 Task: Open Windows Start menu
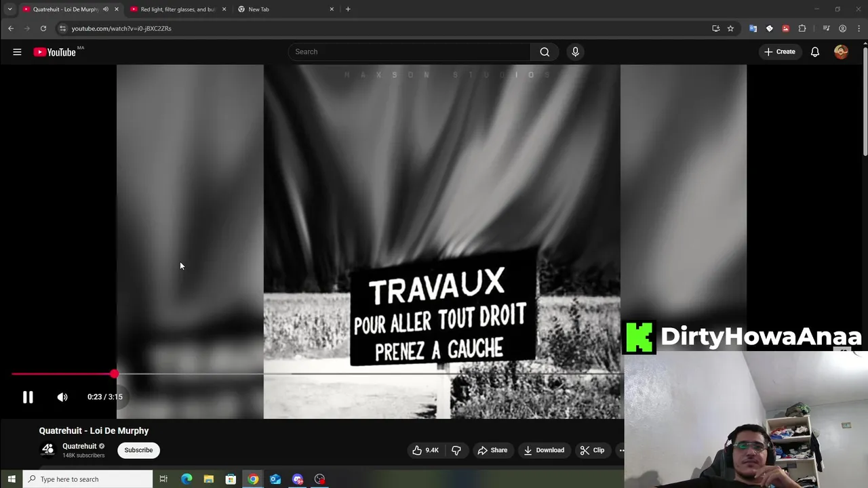[x=12, y=479]
